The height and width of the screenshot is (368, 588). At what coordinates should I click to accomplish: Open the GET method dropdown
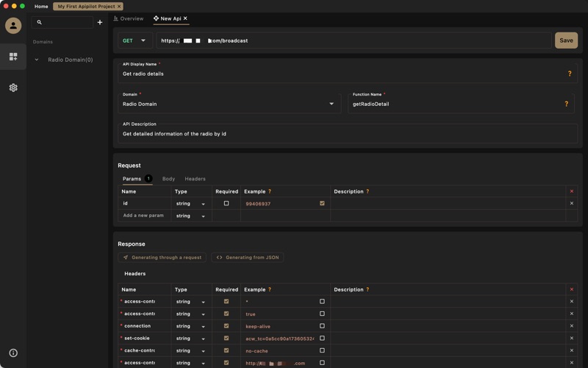135,40
